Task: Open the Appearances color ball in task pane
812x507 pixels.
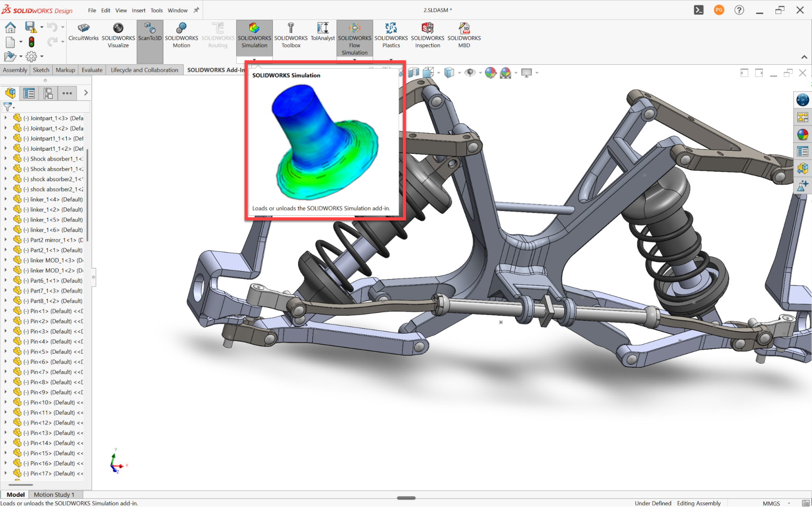Action: 803,134
